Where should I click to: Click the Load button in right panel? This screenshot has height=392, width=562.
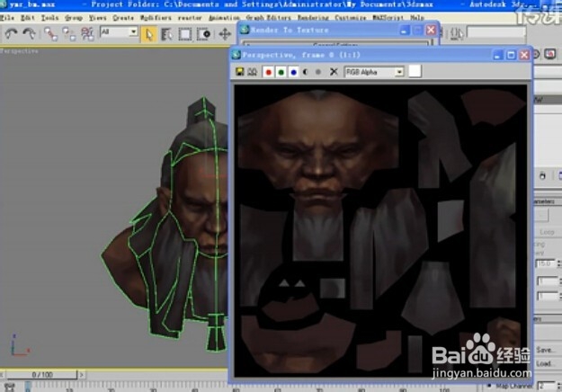pyautogui.click(x=547, y=364)
